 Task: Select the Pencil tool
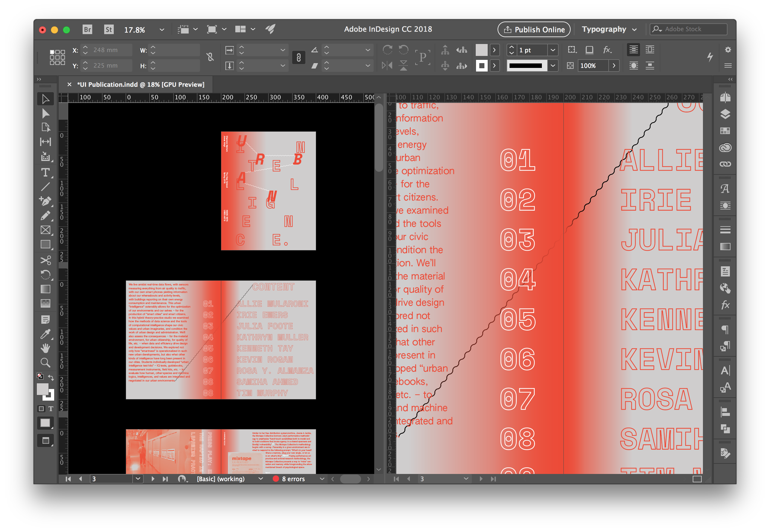coord(46,216)
